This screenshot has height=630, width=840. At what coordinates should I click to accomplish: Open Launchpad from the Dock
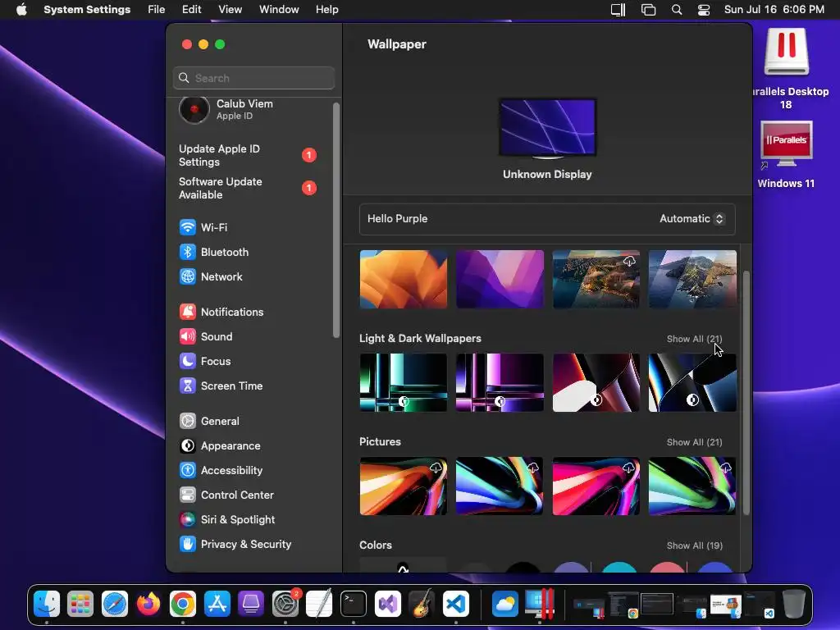coord(80,604)
